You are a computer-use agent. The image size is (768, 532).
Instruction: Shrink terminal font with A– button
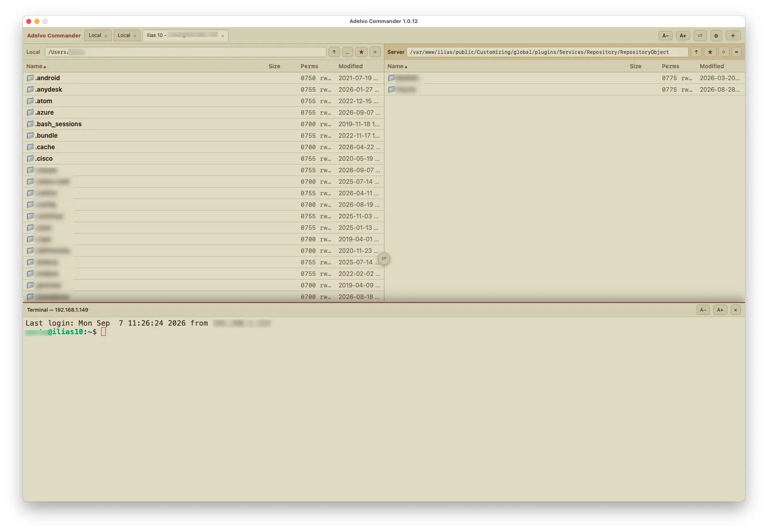[703, 310]
